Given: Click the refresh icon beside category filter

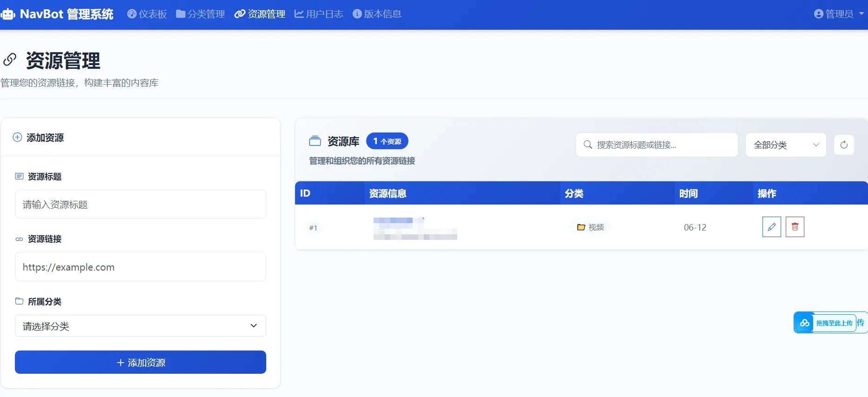Looking at the screenshot, I should click(843, 145).
